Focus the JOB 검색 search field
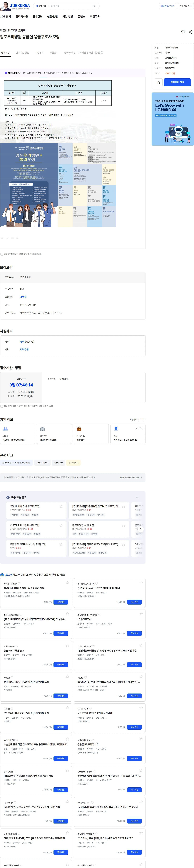194x868 pixels. point(71,6)
